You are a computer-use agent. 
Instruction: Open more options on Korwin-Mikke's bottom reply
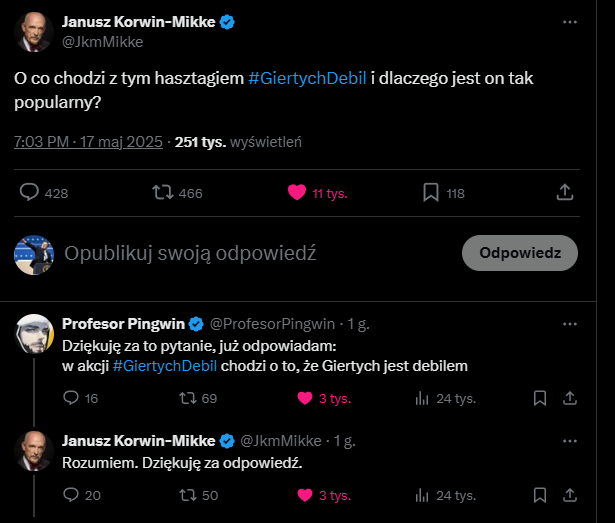(x=569, y=440)
